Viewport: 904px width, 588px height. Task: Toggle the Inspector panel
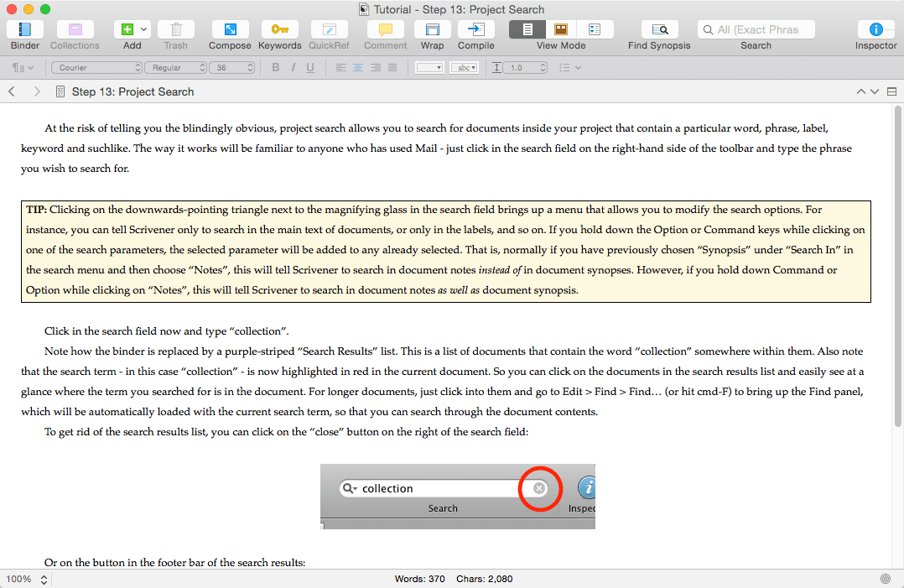point(875,29)
